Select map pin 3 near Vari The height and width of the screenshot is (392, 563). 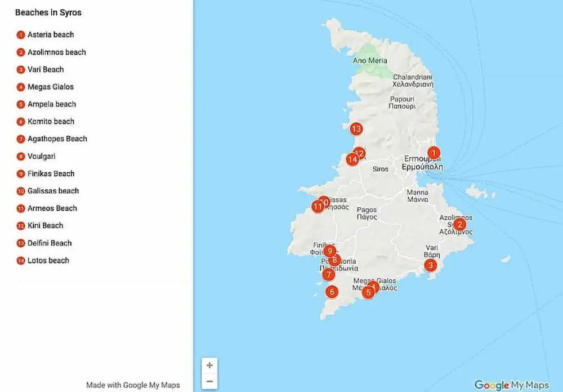click(431, 265)
